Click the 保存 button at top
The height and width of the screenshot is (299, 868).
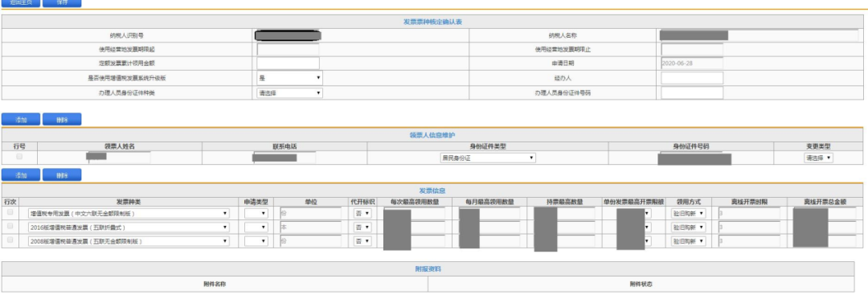[61, 2]
